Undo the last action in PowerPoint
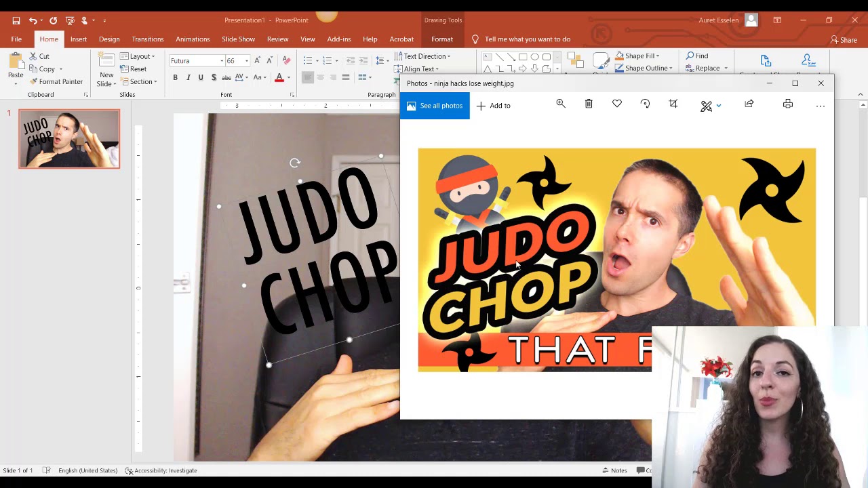The height and width of the screenshot is (488, 868). point(33,20)
